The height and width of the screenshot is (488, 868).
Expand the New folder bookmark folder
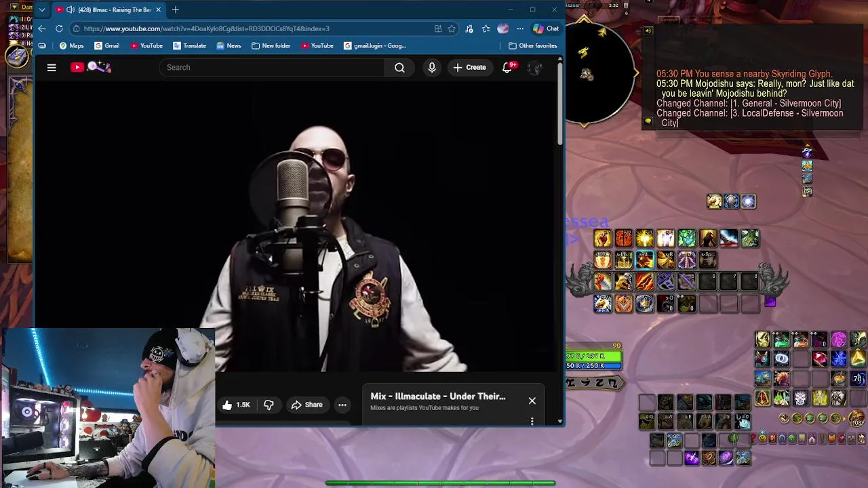pos(271,45)
